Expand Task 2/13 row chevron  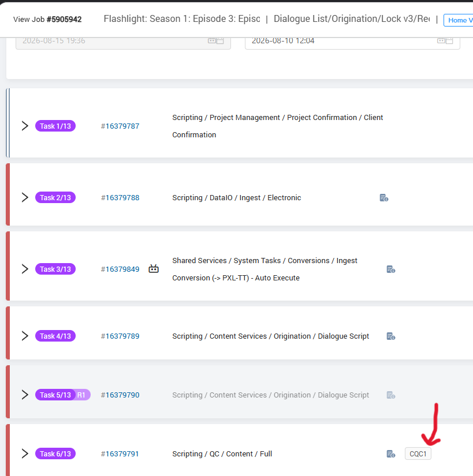pos(25,197)
